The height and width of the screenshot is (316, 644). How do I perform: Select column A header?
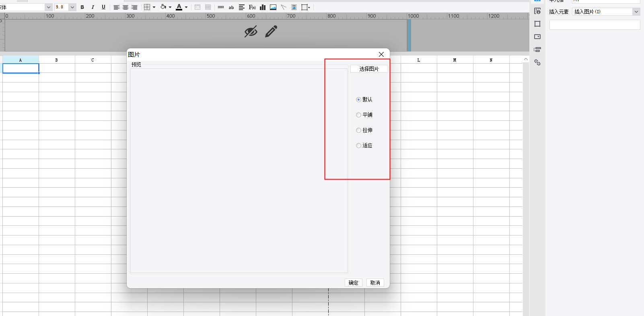(21, 60)
